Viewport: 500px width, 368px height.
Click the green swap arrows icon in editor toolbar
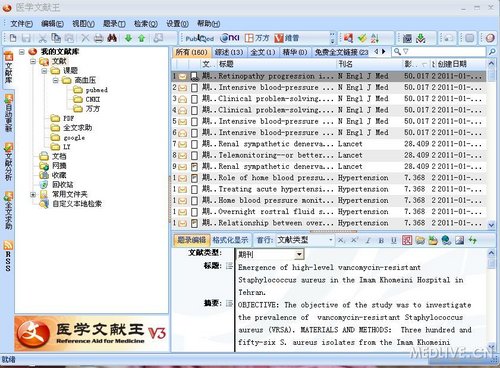(x=472, y=240)
